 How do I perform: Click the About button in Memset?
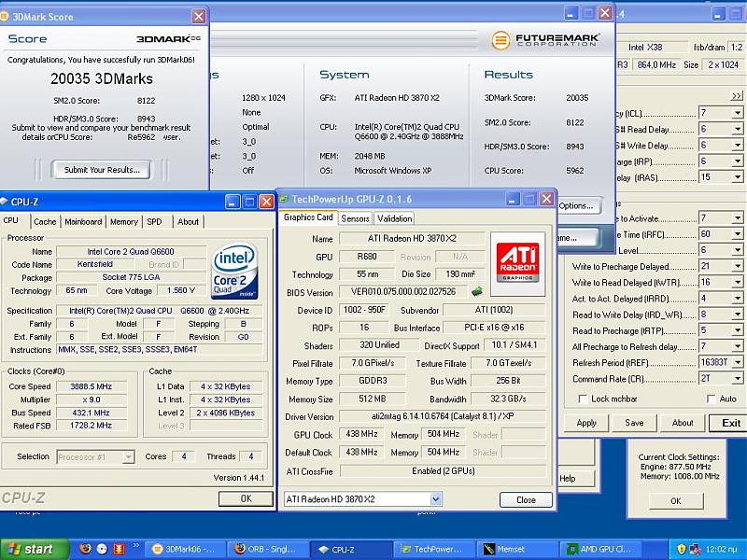(x=683, y=423)
